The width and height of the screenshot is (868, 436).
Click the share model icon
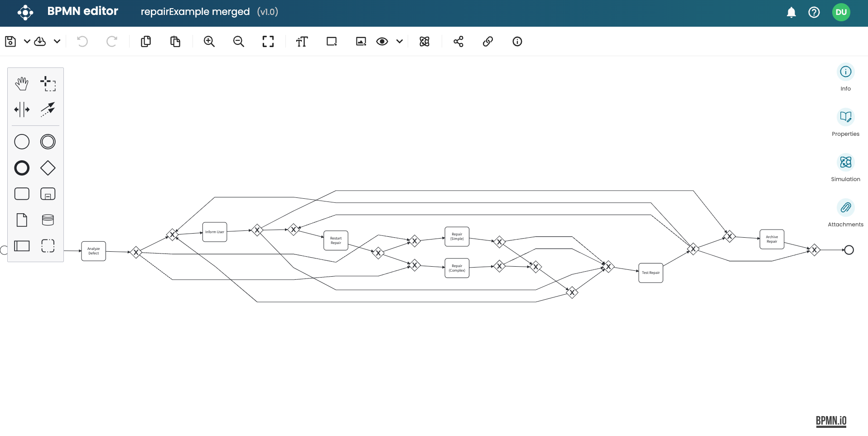pos(458,42)
